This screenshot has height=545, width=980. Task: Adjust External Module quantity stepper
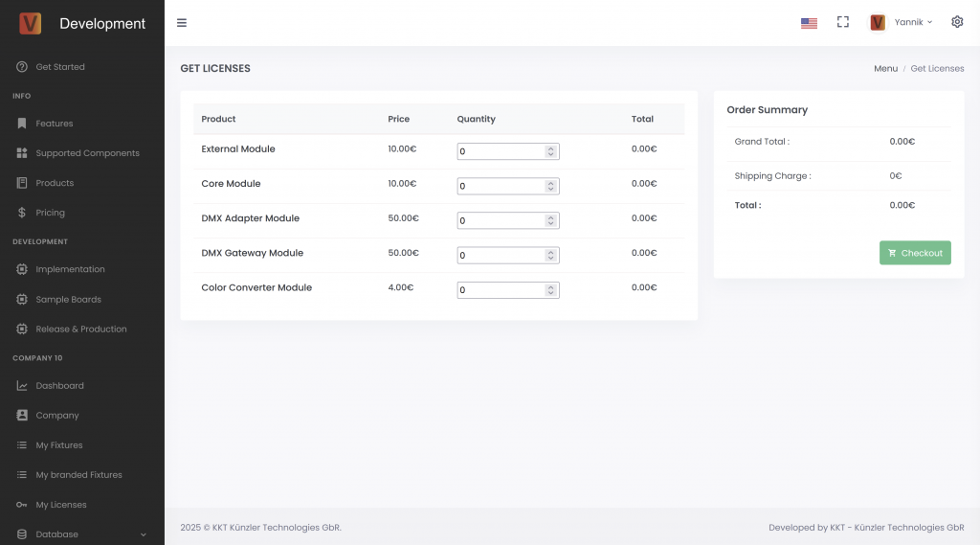click(x=550, y=151)
